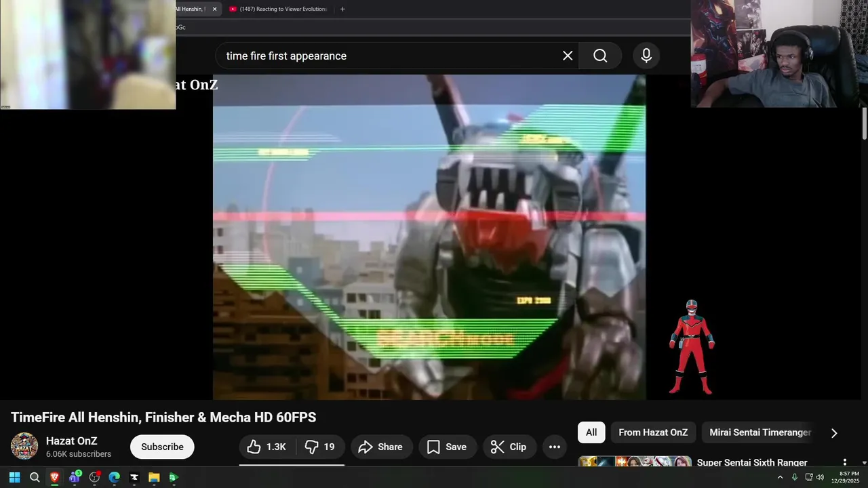Screen dimensions: 868x488
Task: Open Super Sentai Sixth Ranger thumbnail
Action: [x=635, y=462]
